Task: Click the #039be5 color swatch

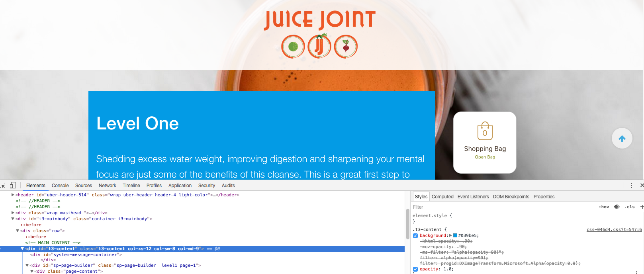Action: (455, 236)
